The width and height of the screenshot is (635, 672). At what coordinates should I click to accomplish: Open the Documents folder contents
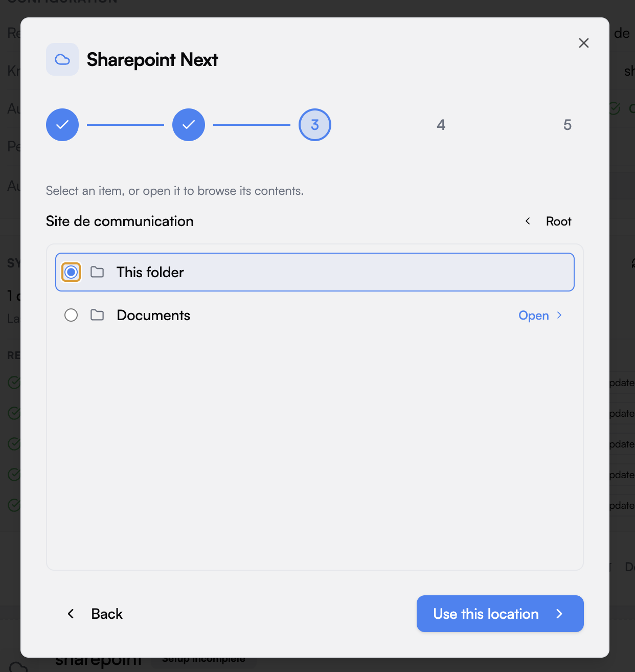point(540,316)
